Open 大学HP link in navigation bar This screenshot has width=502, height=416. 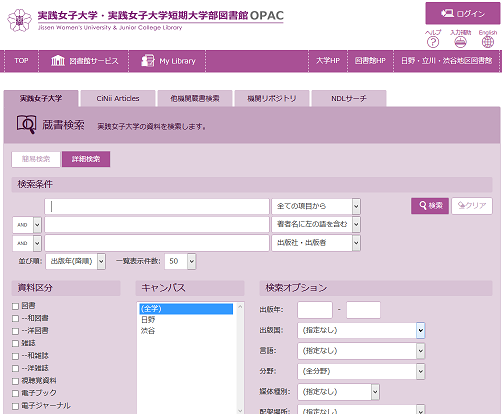pyautogui.click(x=328, y=61)
